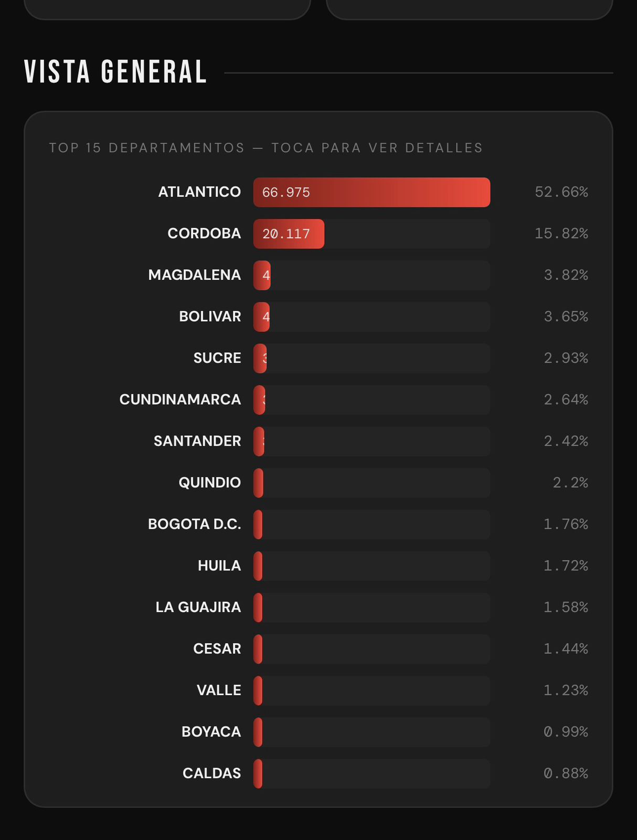Viewport: 637px width, 840px height.
Task: Tap the SUCRE department name
Action: pos(217,358)
